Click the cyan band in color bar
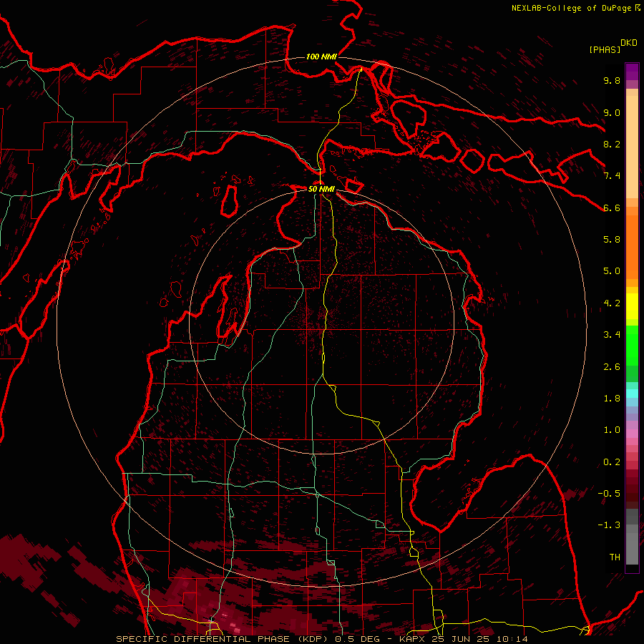The width and height of the screenshot is (644, 644). click(632, 394)
